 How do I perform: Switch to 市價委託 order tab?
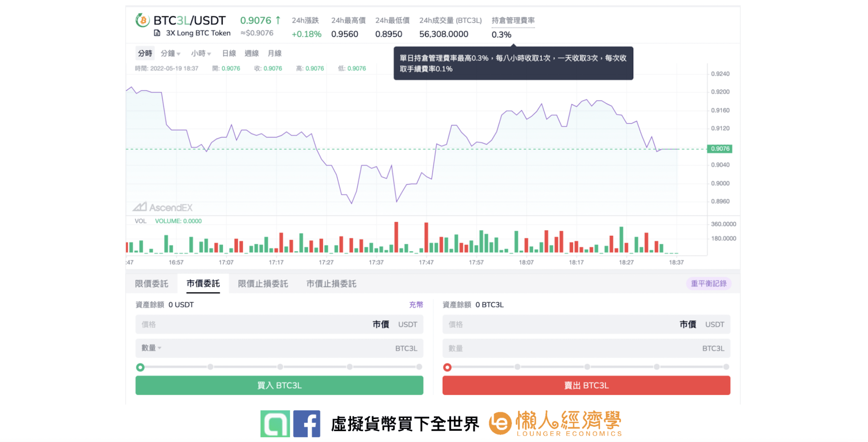(203, 284)
